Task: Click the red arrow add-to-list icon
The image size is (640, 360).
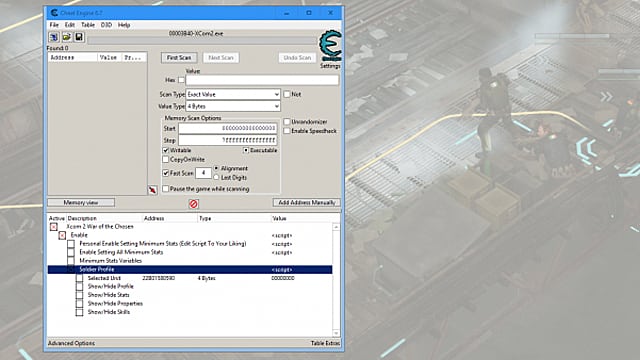Action: [x=152, y=190]
